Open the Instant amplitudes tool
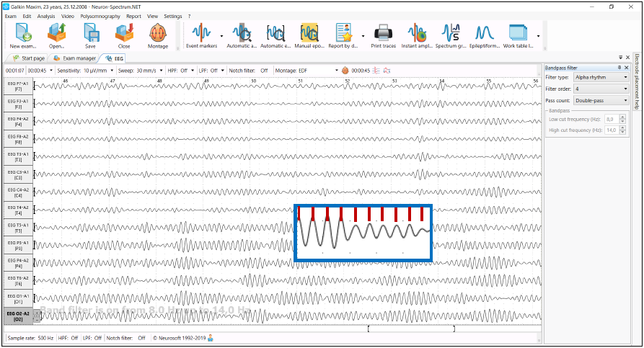 [x=416, y=33]
